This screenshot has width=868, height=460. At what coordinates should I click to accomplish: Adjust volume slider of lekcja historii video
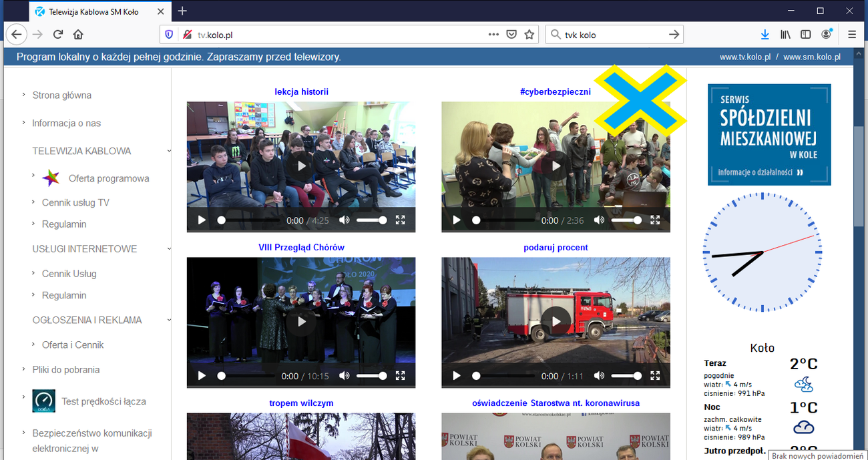(x=371, y=220)
